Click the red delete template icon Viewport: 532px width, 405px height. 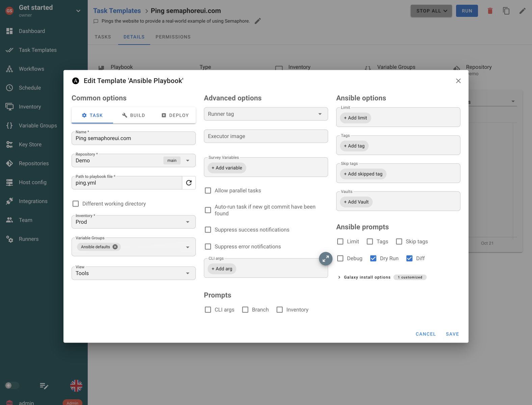490,11
